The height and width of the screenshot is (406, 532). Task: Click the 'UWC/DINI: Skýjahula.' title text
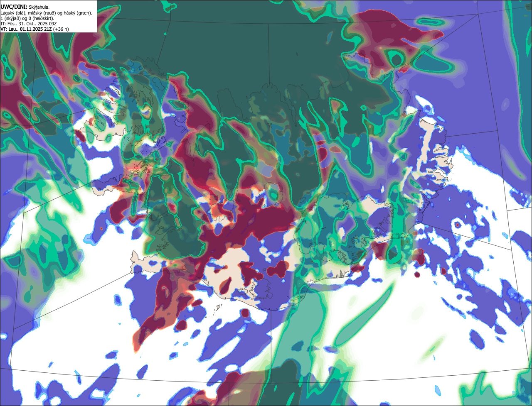[25, 7]
